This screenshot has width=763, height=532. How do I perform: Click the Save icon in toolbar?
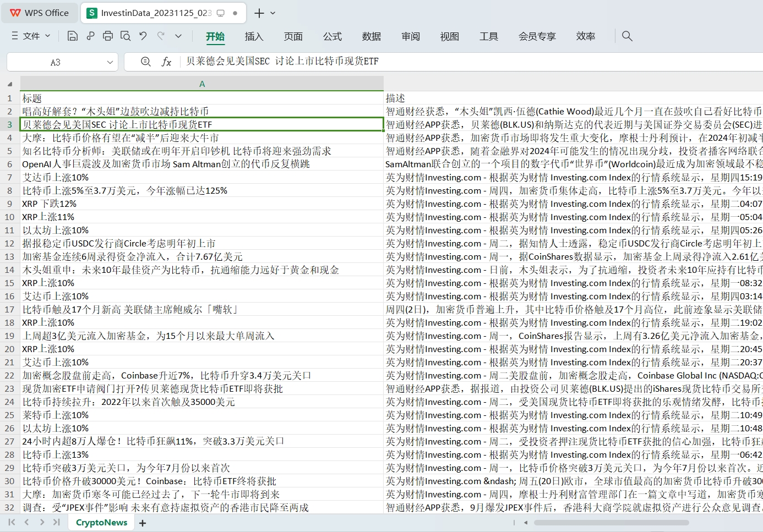[x=72, y=36]
